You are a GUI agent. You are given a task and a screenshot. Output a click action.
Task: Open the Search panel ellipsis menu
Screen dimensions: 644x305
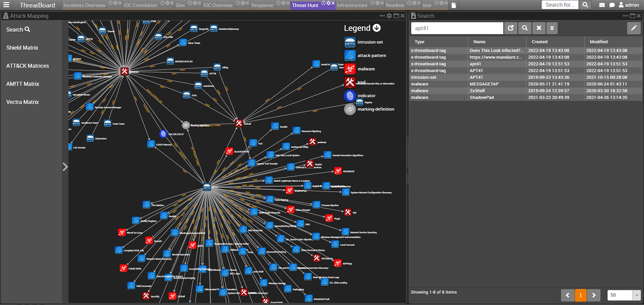[626, 16]
